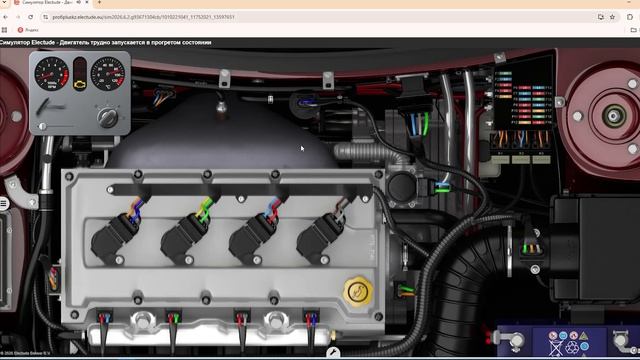Click the yellow F5 fuse
Image resolution: width=640 pixels, height=360 pixels.
tap(505, 97)
